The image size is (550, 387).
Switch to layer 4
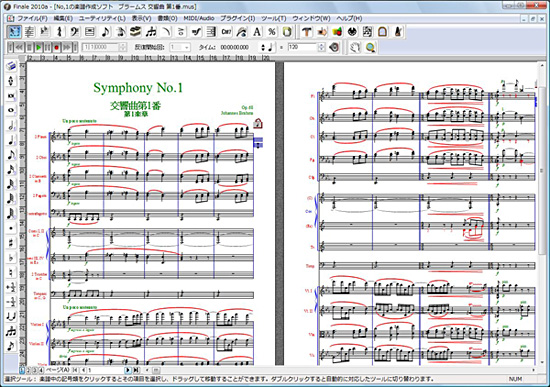pos(41,370)
